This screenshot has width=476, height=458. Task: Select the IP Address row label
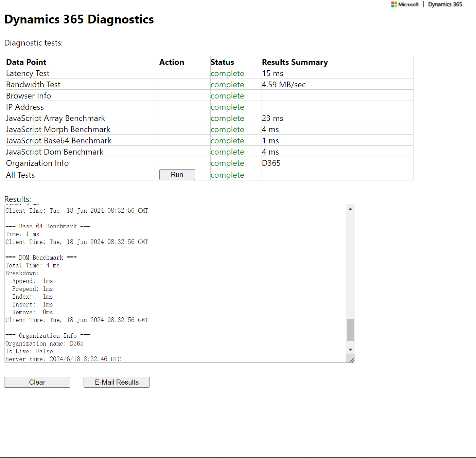point(25,107)
